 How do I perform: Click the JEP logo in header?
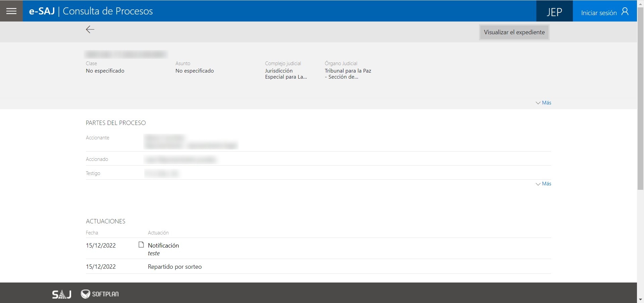point(554,12)
